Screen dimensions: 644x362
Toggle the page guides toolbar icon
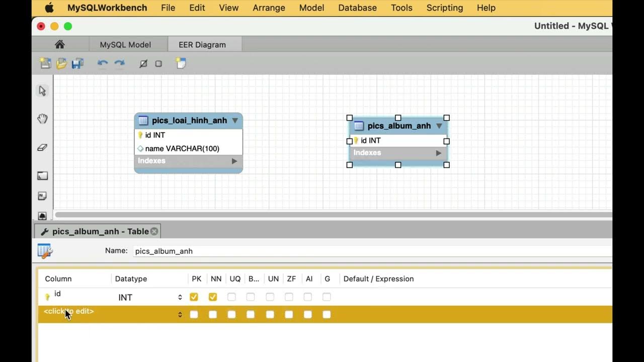(143, 64)
